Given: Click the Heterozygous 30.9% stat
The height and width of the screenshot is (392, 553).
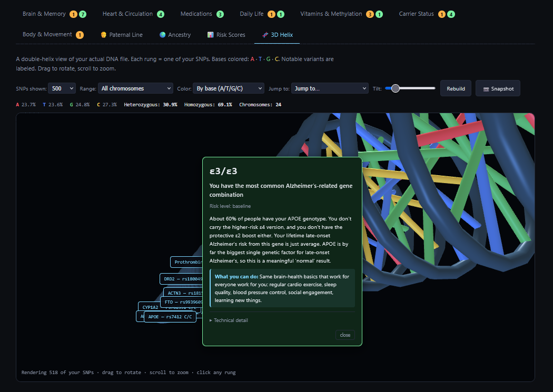Looking at the screenshot, I should coord(151,105).
